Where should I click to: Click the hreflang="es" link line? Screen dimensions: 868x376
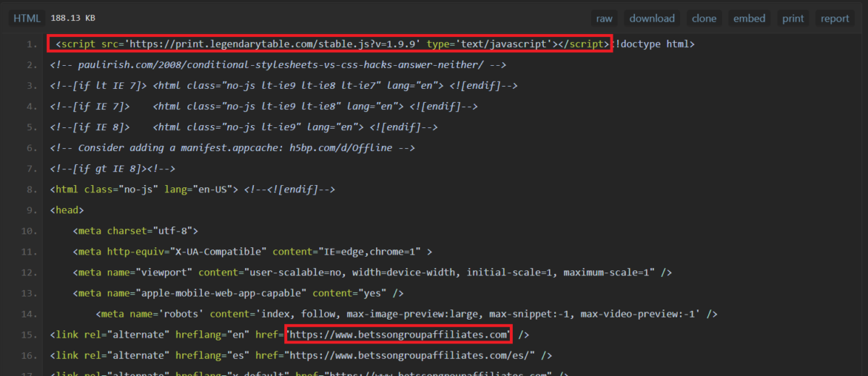[x=301, y=356]
